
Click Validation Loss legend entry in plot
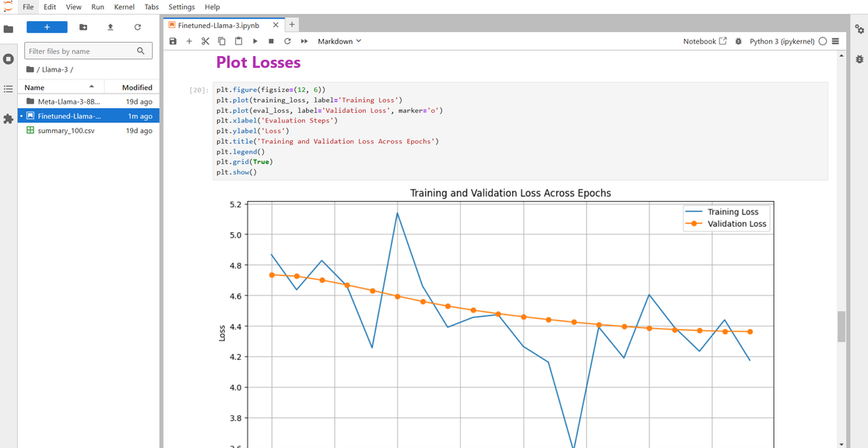(x=726, y=224)
